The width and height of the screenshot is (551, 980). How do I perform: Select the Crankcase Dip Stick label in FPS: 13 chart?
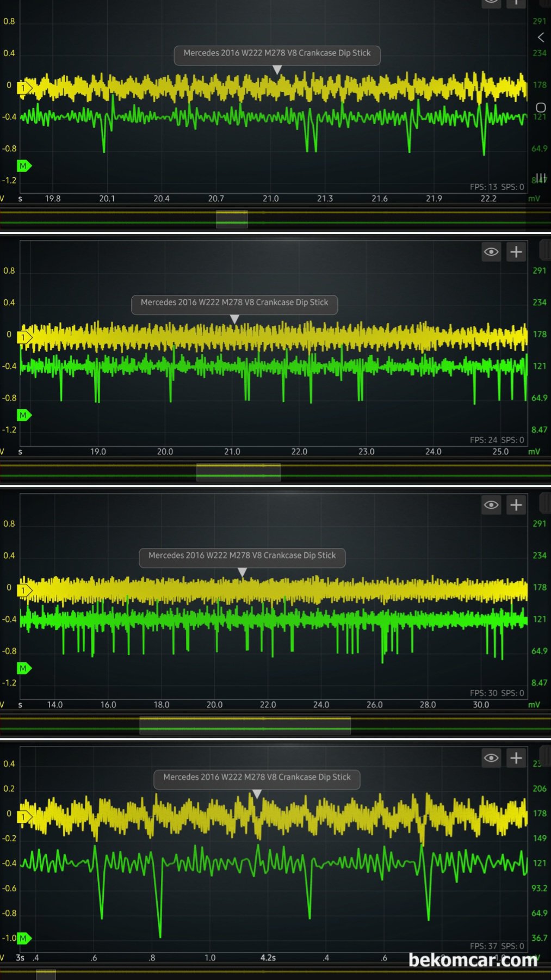(277, 53)
